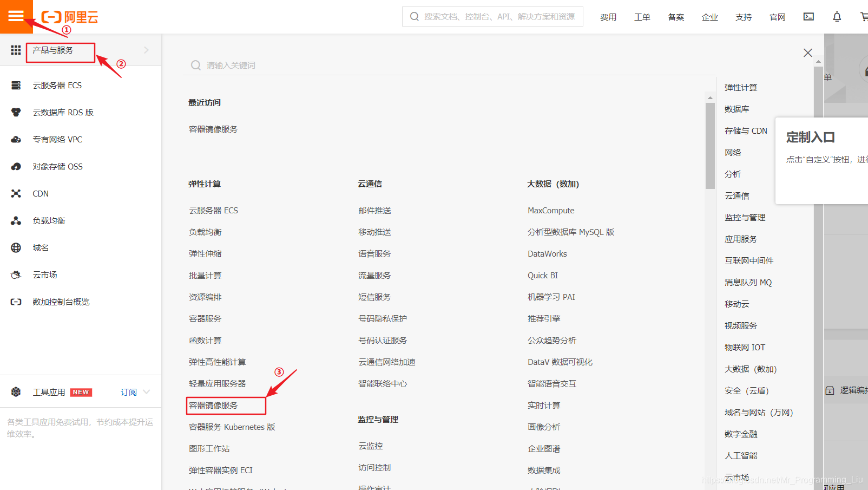Viewport: 868px width, 490px height.
Task: Open 函数计算 product
Action: [x=205, y=341]
